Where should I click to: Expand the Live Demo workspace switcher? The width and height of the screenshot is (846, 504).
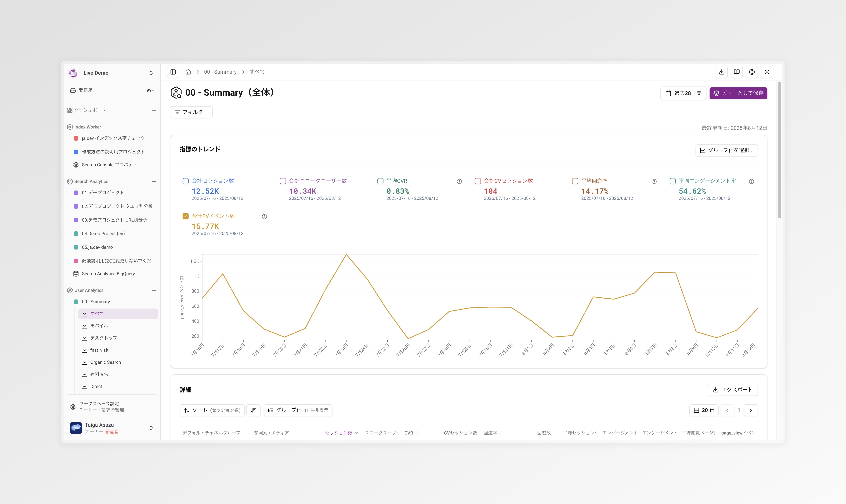(x=151, y=73)
